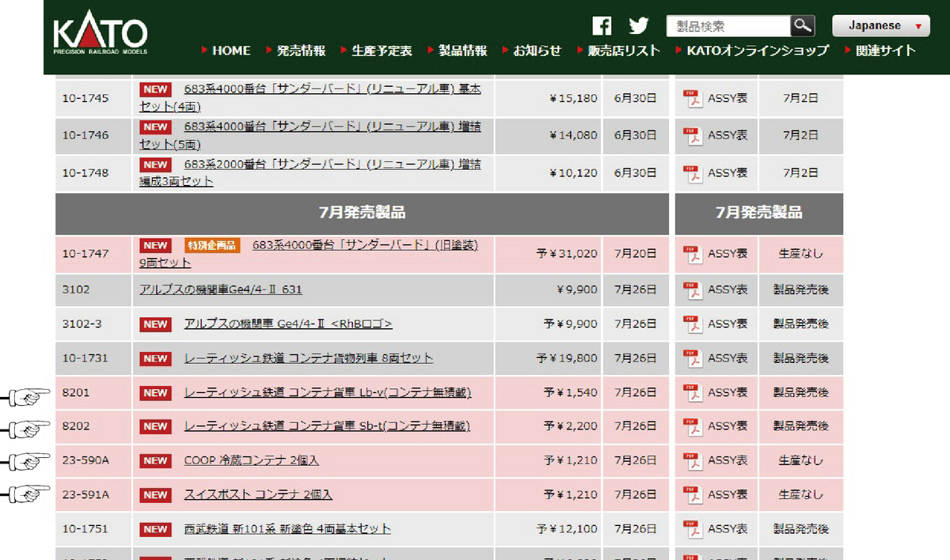Open 西武鉄道 新101系 4両基本セット link
950x560 pixels.
[x=287, y=528]
